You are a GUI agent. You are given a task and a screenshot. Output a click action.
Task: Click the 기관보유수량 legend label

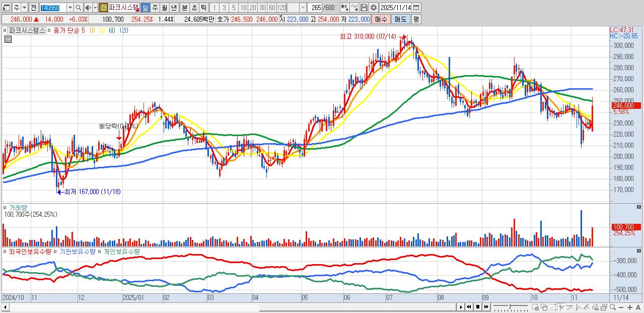click(x=78, y=251)
